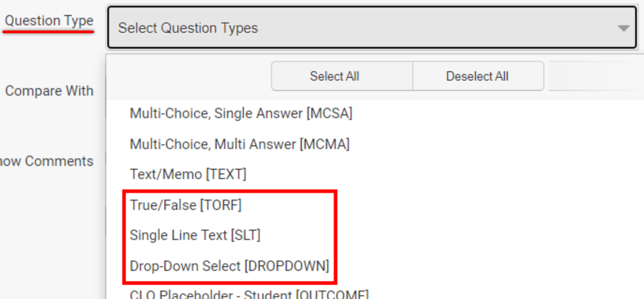
Task: Click the red underline beneath Question Type
Action: (x=48, y=32)
